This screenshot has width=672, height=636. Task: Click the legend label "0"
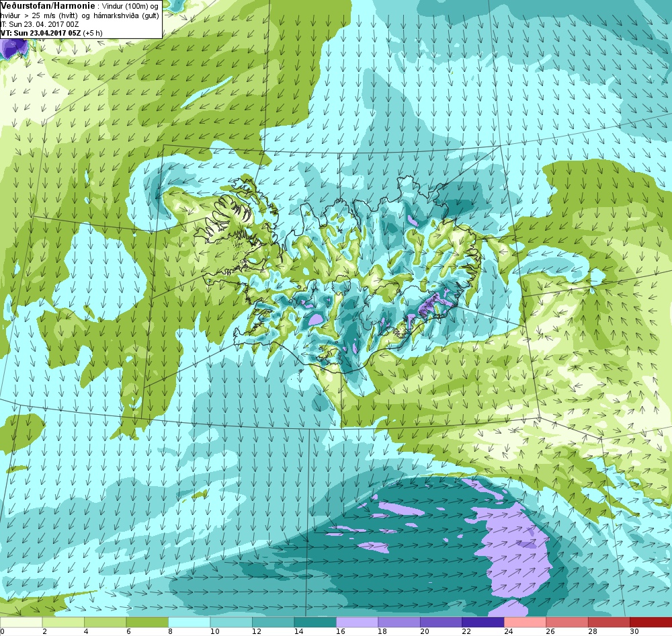[x=3, y=631]
